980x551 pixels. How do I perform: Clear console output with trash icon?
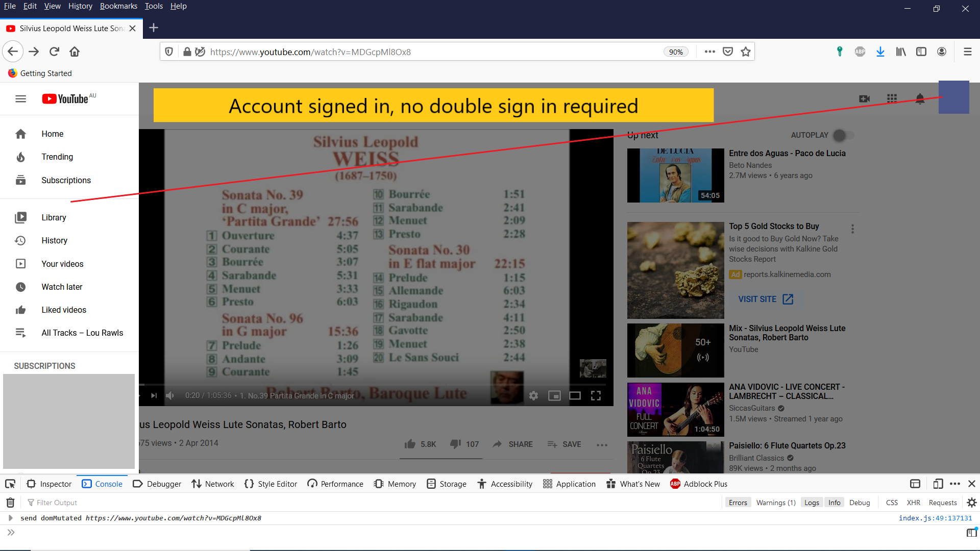tap(10, 503)
